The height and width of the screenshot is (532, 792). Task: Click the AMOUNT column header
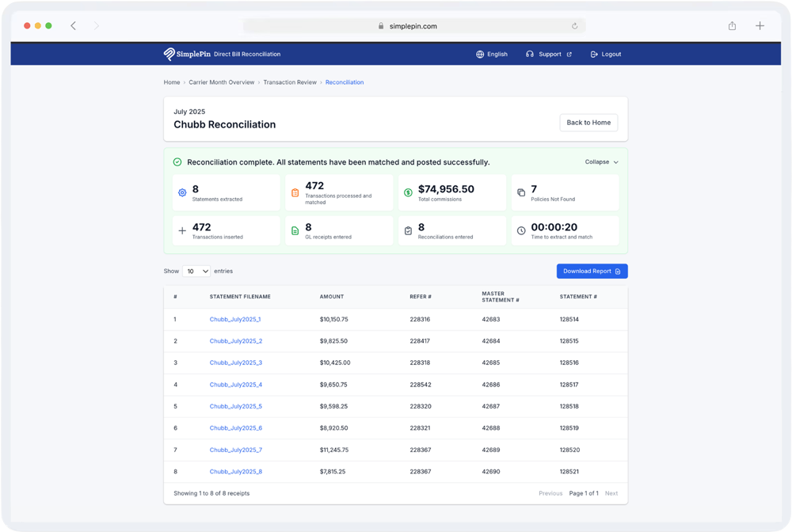pyautogui.click(x=331, y=297)
